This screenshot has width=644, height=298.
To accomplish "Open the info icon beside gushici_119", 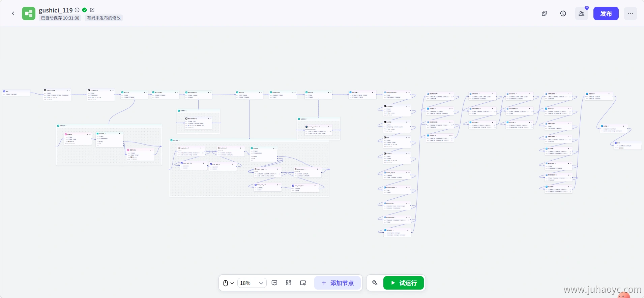I will tap(77, 10).
